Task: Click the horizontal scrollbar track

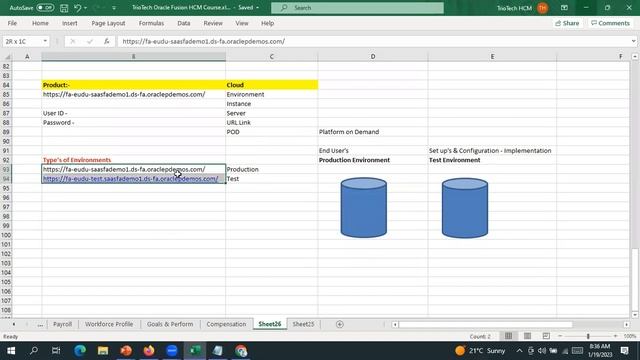Action: coord(510,324)
